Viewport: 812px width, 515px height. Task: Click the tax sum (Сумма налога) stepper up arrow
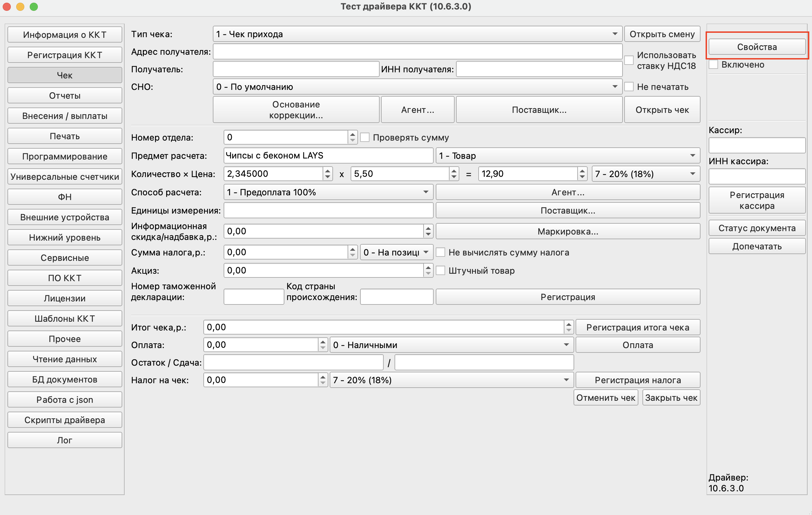point(352,249)
